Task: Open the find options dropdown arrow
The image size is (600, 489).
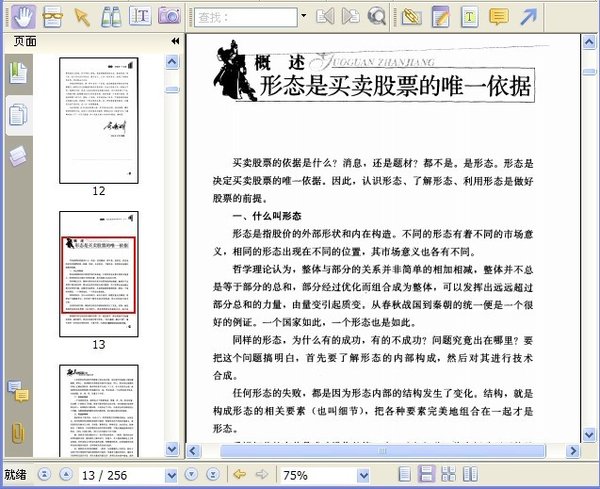Action: coord(303,16)
